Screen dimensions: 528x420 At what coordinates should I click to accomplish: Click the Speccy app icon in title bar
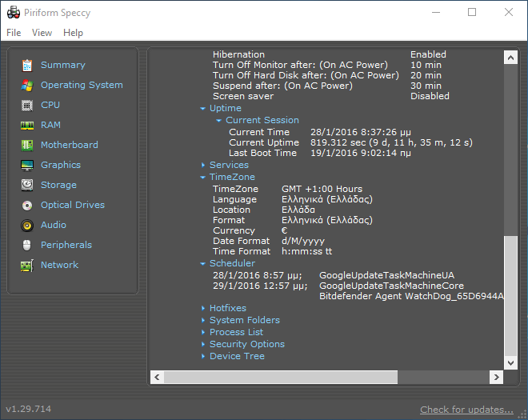pos(14,13)
